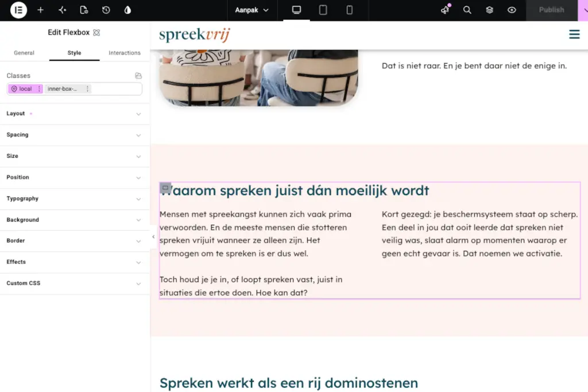Expand the Effects section
This screenshot has width=588, height=392.
(x=74, y=262)
